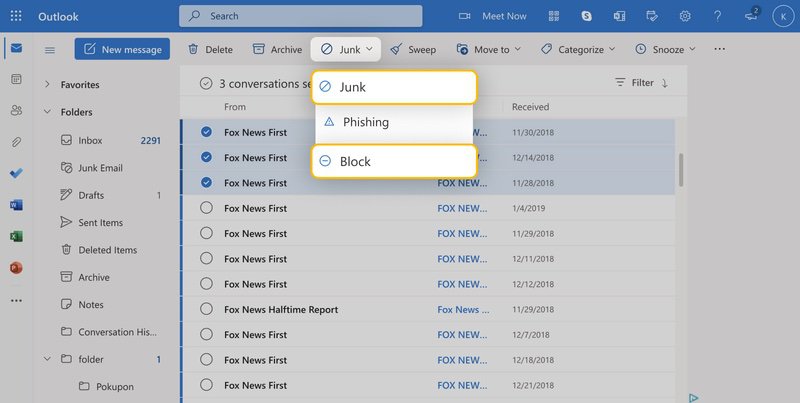The height and width of the screenshot is (403, 800).
Task: Click Sweep in the toolbar
Action: tap(413, 49)
